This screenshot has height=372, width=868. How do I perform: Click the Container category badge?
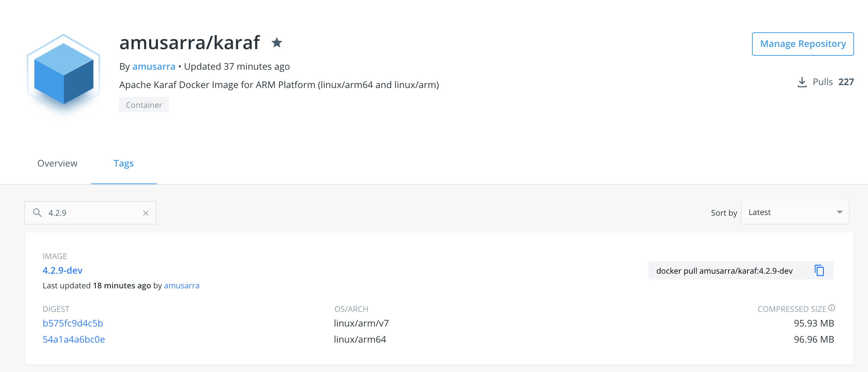[144, 105]
